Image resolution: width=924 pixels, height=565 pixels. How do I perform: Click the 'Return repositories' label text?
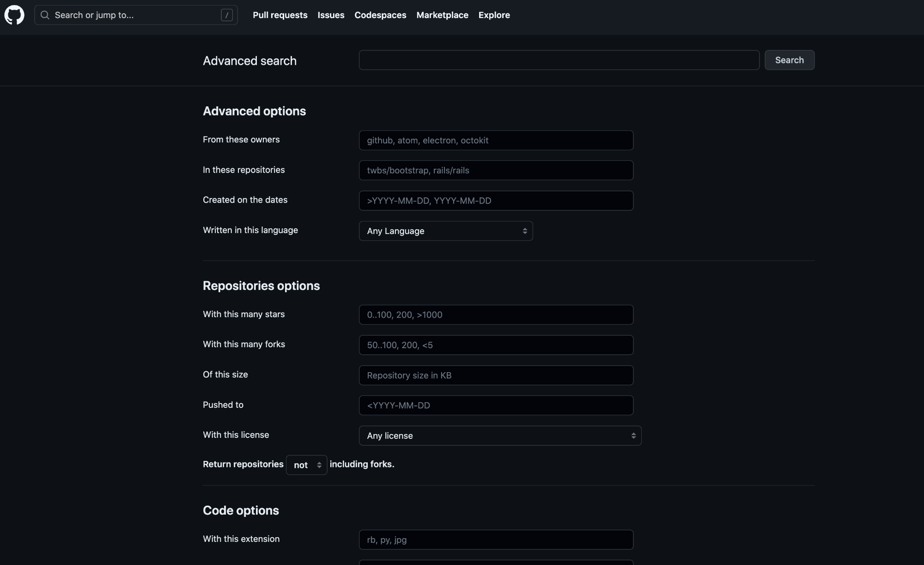[x=243, y=464]
